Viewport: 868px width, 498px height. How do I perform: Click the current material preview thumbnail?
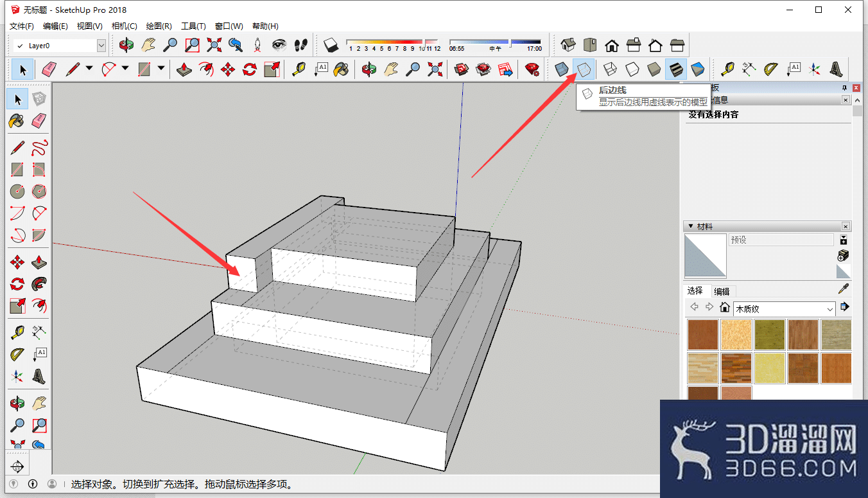coord(706,256)
